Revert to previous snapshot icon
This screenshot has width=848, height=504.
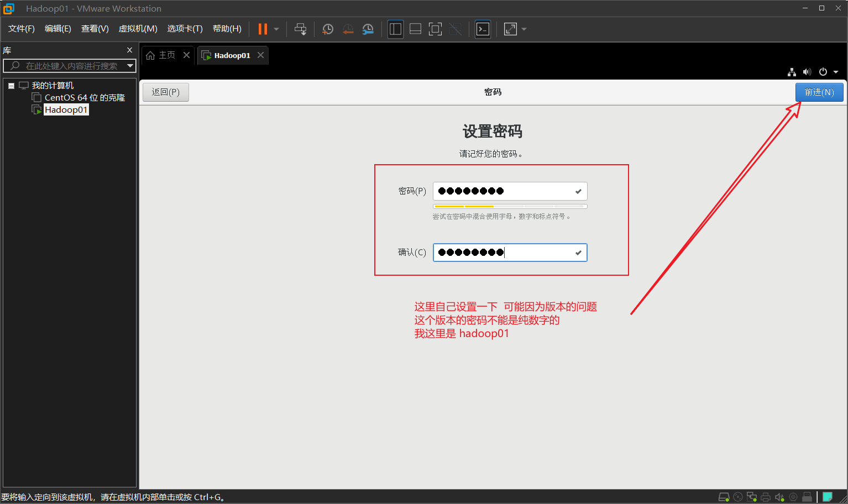[x=348, y=29]
